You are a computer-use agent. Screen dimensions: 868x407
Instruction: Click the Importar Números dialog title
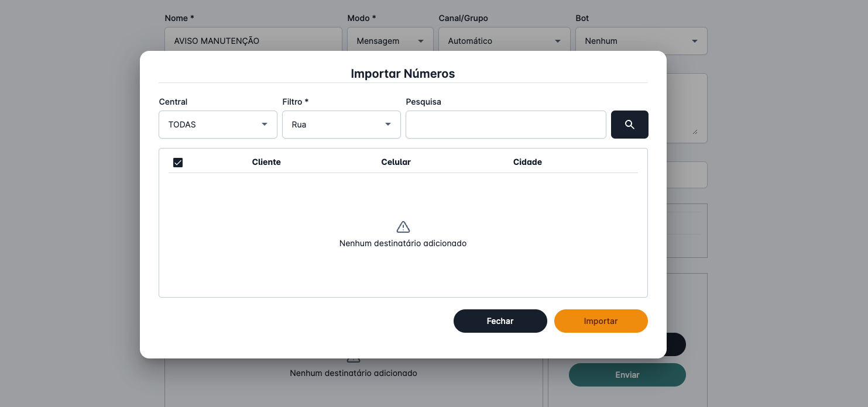pyautogui.click(x=403, y=74)
